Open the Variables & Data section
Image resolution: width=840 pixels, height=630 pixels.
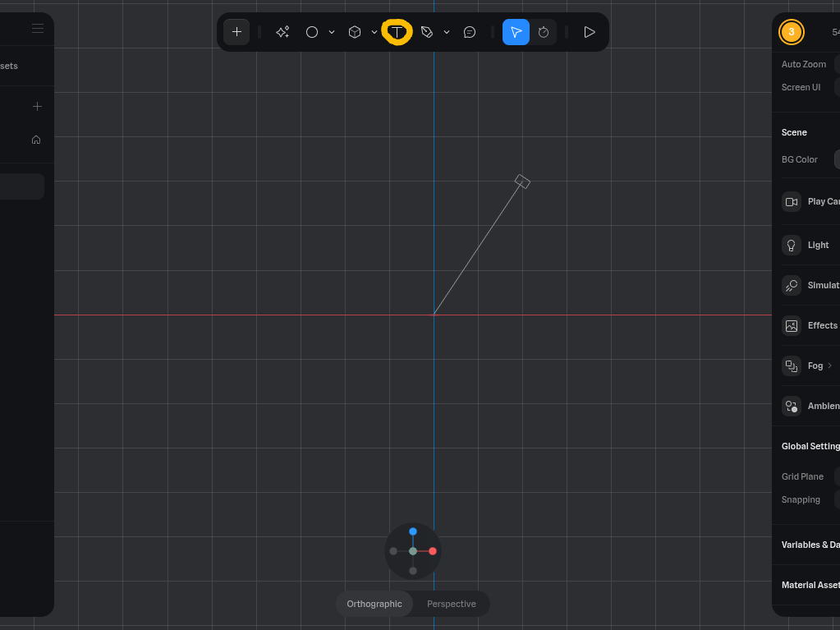tap(810, 545)
